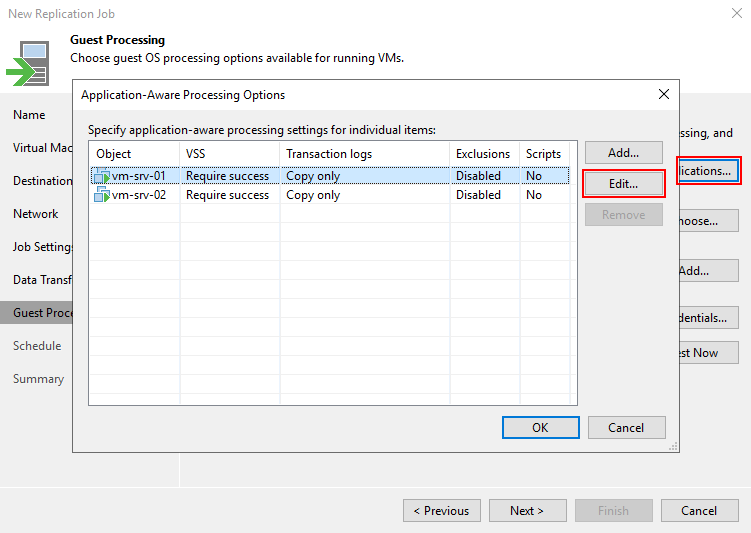Click the Exclusions column header

[x=483, y=153]
